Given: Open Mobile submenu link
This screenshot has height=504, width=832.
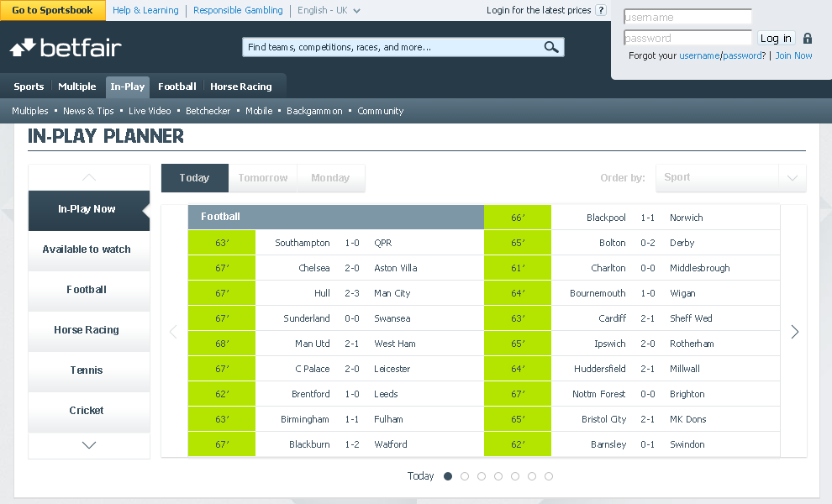Looking at the screenshot, I should pos(259,111).
